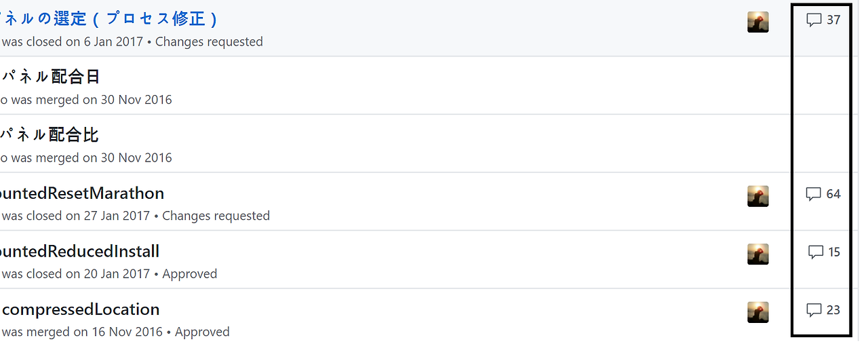Click the comment bubble icon next to 64
868x344 pixels.
[814, 194]
